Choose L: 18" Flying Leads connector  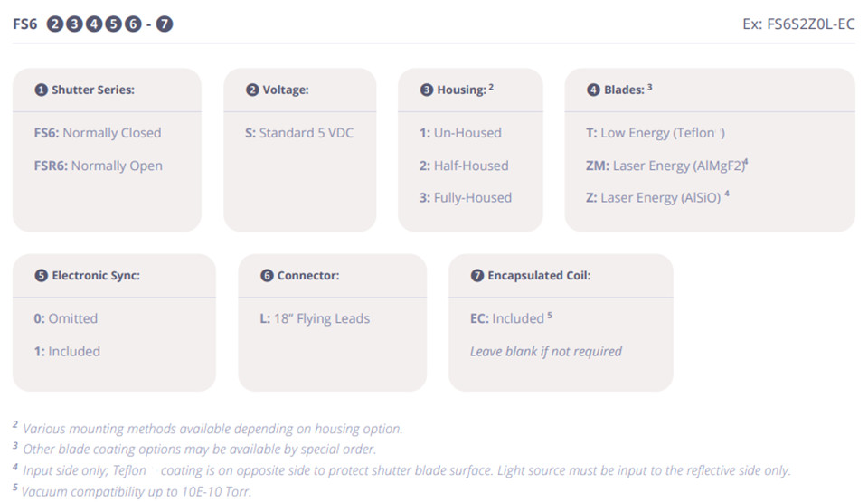point(315,318)
